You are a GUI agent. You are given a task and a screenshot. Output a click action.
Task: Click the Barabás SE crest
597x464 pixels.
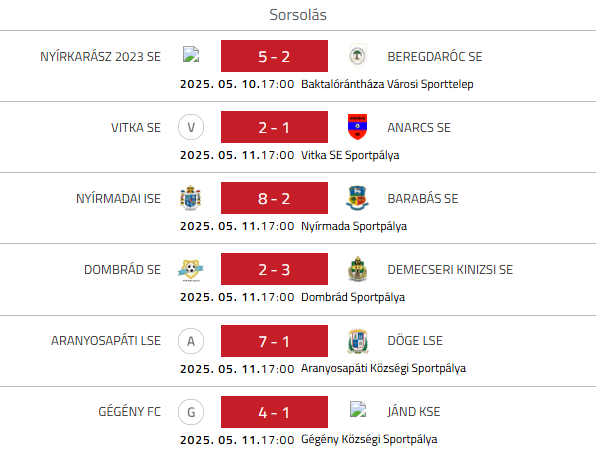click(357, 198)
